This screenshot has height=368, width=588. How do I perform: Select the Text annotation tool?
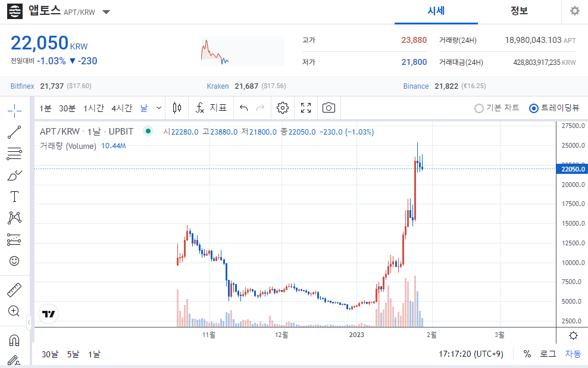pos(14,197)
